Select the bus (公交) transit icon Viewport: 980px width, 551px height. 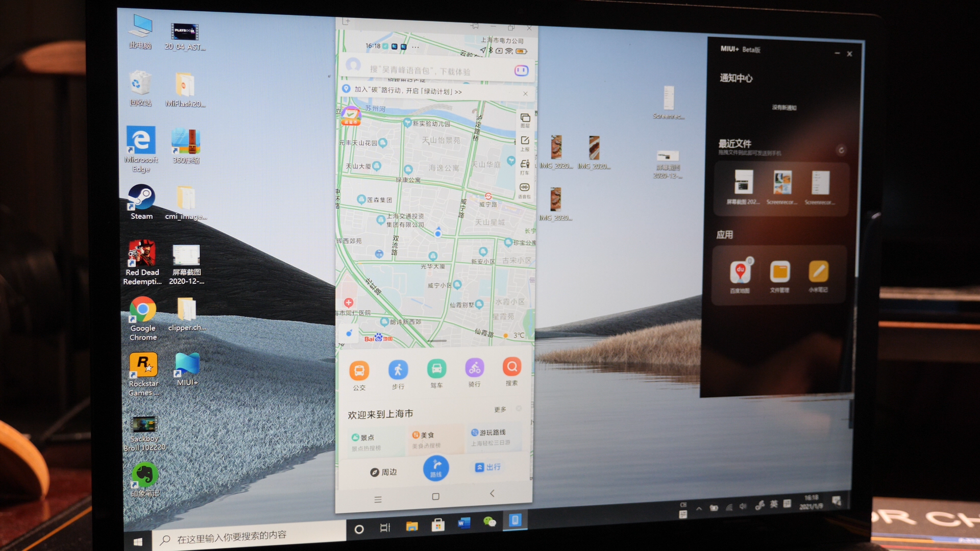coord(359,371)
